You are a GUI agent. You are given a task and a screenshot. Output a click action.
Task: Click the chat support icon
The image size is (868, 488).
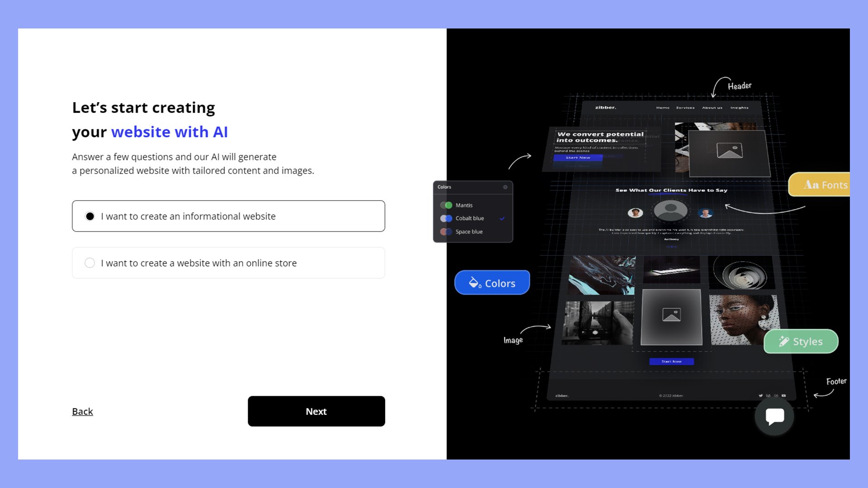[x=774, y=416]
